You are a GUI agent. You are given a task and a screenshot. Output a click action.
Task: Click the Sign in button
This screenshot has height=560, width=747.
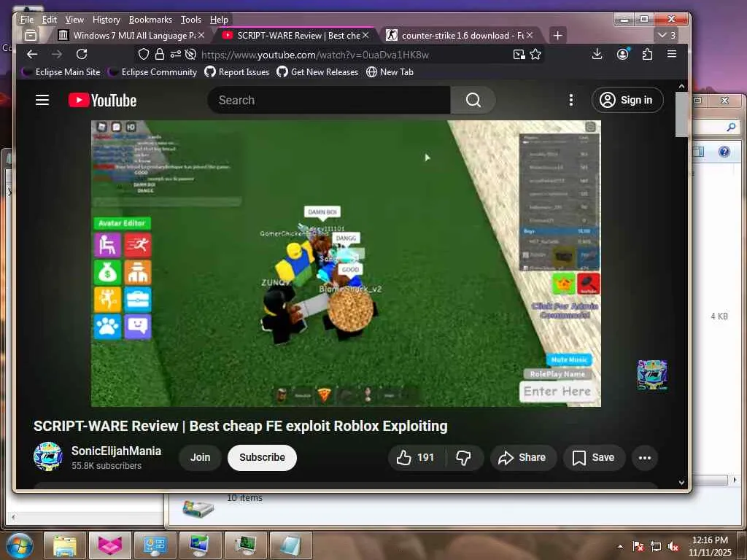pos(627,100)
